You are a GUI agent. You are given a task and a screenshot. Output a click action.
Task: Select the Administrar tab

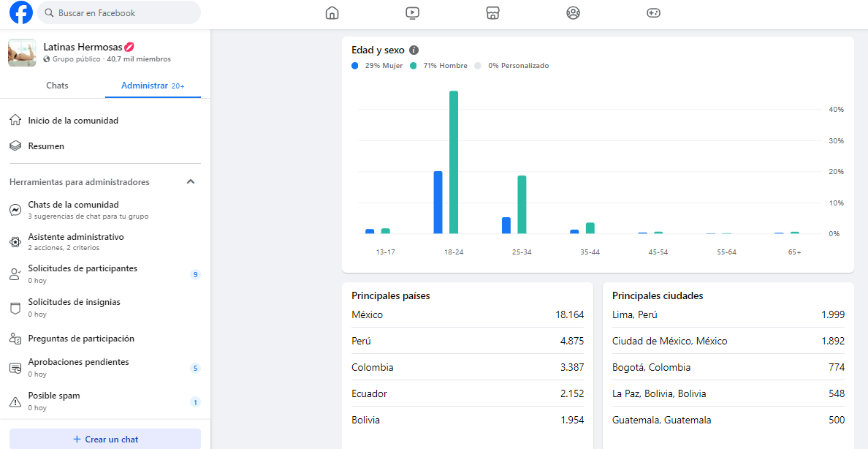(153, 86)
